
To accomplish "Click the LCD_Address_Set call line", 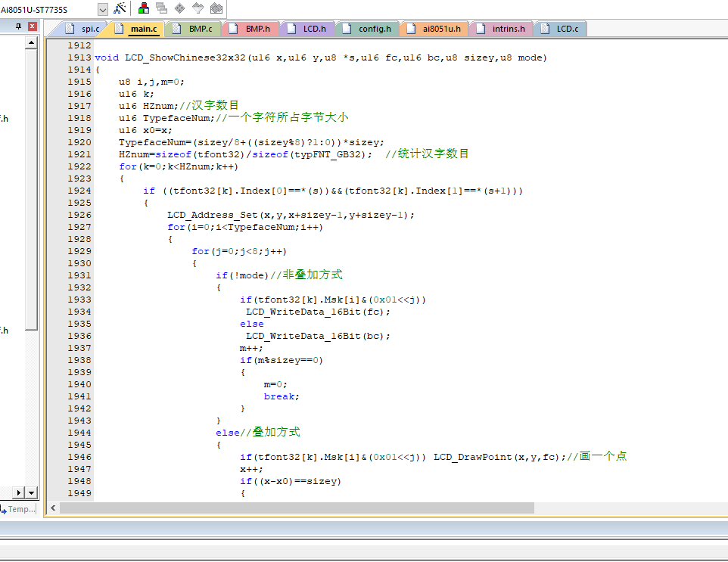I will click(x=291, y=215).
